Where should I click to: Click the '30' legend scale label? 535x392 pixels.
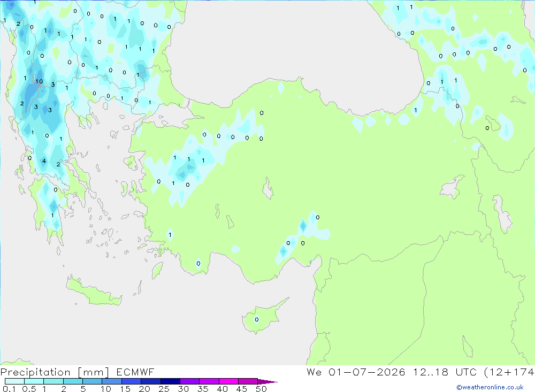pos(183,389)
